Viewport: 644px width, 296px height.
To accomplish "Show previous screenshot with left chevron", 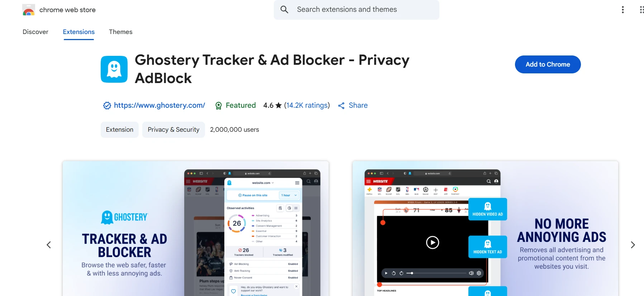I will point(49,245).
